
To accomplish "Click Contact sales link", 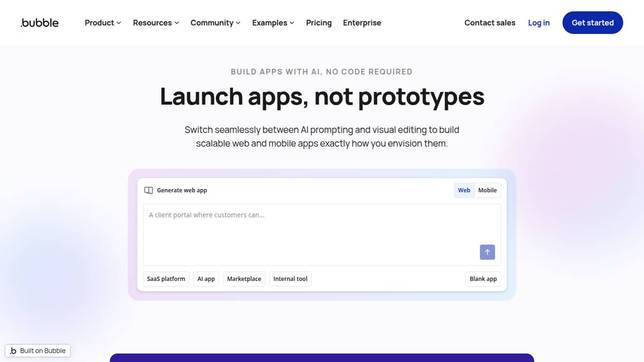I will [490, 23].
